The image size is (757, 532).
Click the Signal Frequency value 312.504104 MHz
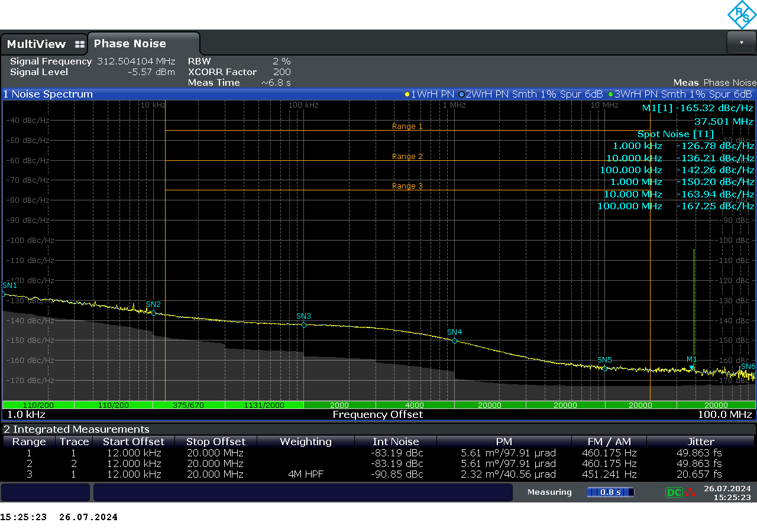(136, 61)
